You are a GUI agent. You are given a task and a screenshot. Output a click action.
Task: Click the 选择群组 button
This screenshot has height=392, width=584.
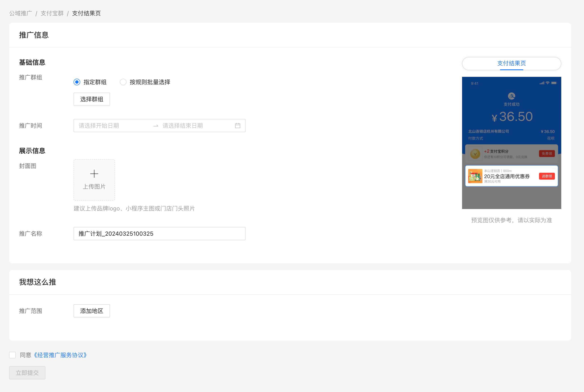click(92, 99)
